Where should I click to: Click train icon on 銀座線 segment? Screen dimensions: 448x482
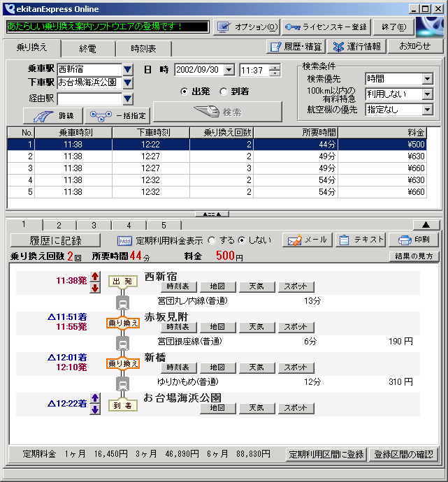pyautogui.click(x=123, y=344)
